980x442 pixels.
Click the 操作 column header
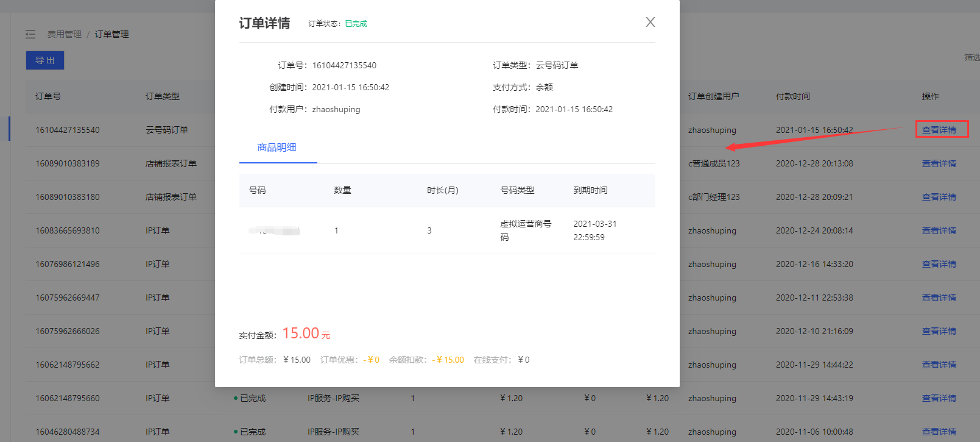click(931, 96)
